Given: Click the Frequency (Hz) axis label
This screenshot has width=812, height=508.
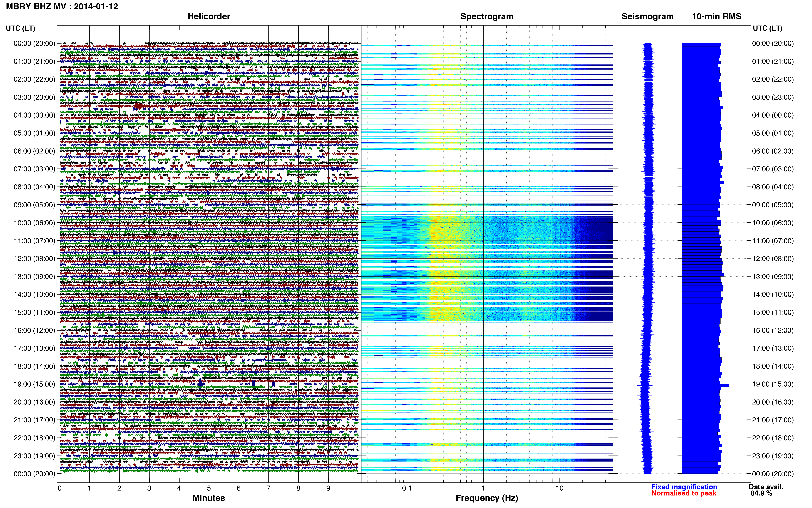Looking at the screenshot, I should coord(487,498).
